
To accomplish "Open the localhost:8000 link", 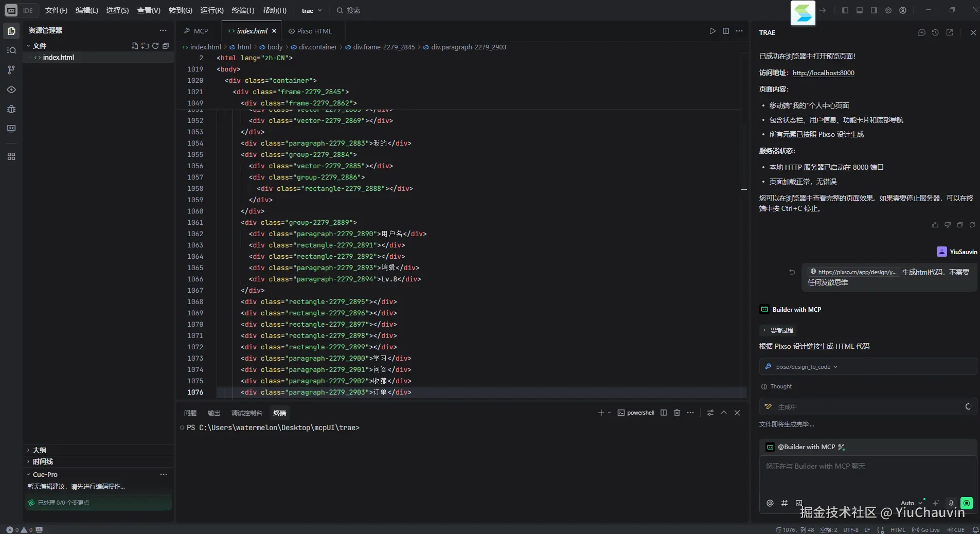I will [x=823, y=73].
